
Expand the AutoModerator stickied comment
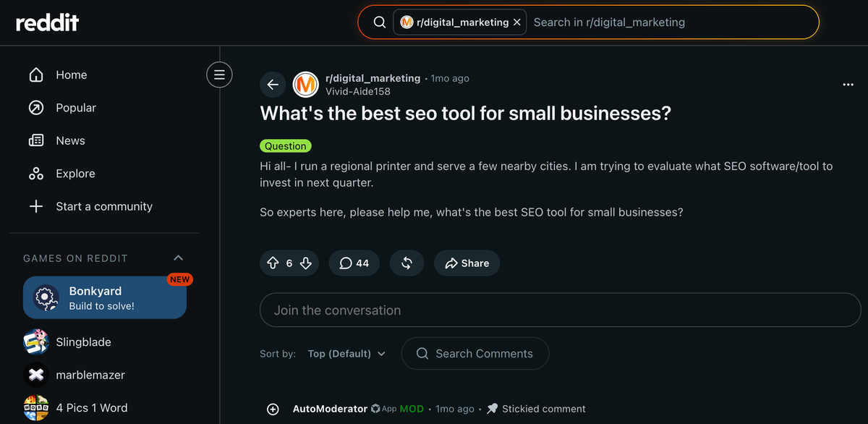(x=273, y=409)
